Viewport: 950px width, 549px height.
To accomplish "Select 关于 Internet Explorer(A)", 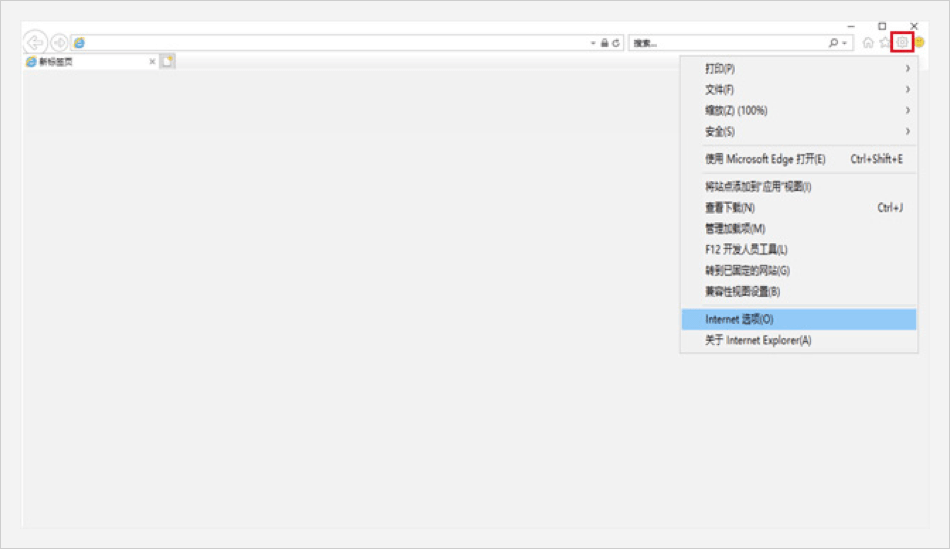I will coord(758,340).
